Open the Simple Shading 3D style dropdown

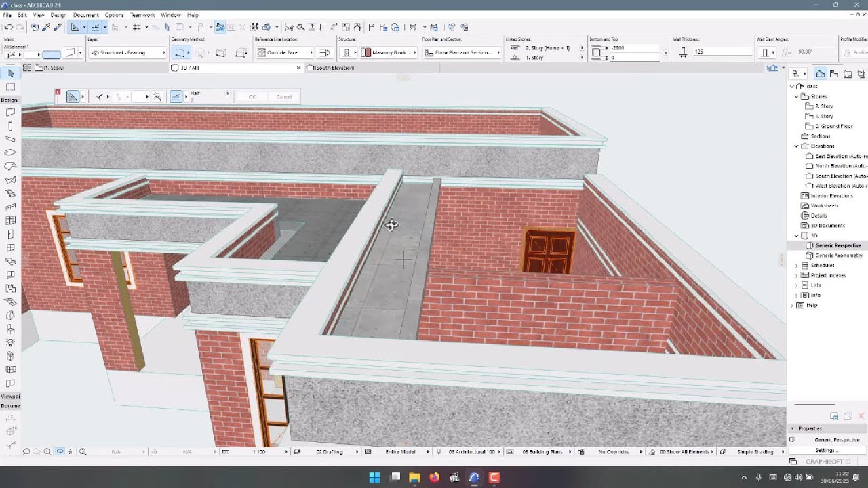753,451
